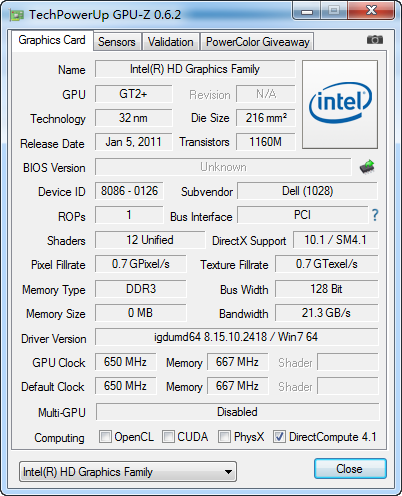Click the Subvendor Dell (1028) field
Viewport: 402px width, 496px height.
[307, 191]
